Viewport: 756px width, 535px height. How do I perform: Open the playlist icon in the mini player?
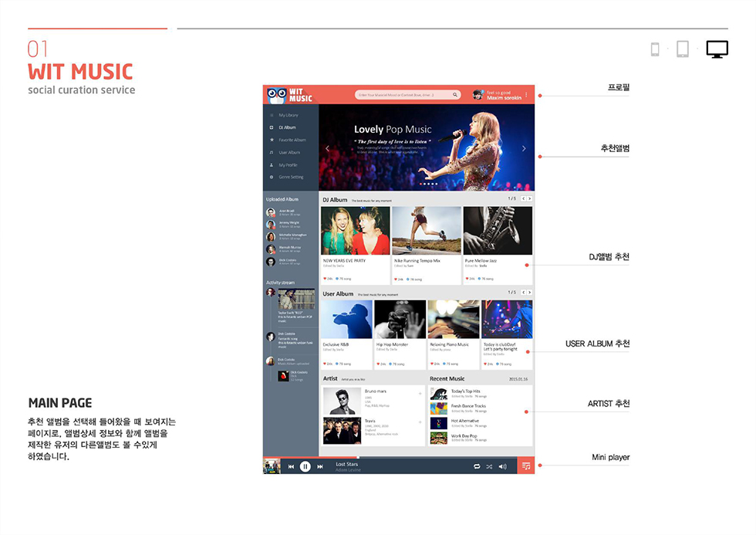click(526, 467)
